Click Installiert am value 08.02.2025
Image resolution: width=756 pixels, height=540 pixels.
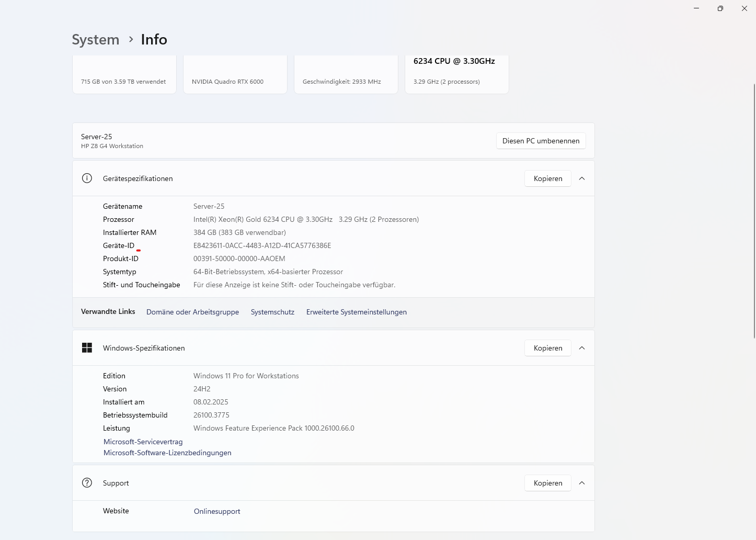211,402
